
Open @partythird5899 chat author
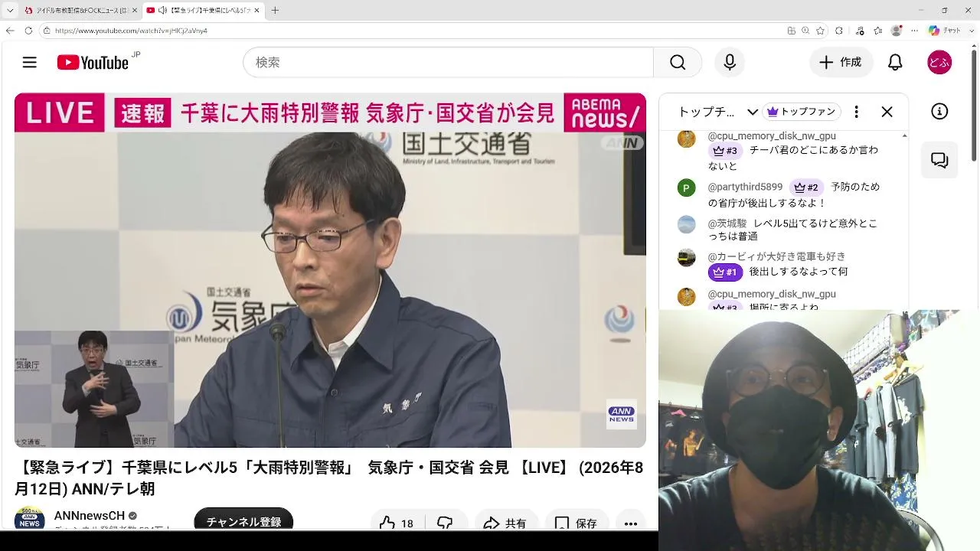click(x=745, y=187)
